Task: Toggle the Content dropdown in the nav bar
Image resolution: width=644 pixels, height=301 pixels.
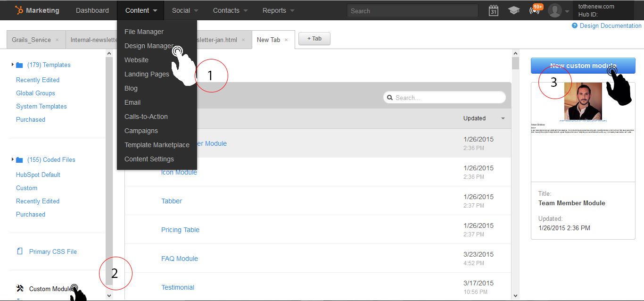Action: click(x=141, y=10)
